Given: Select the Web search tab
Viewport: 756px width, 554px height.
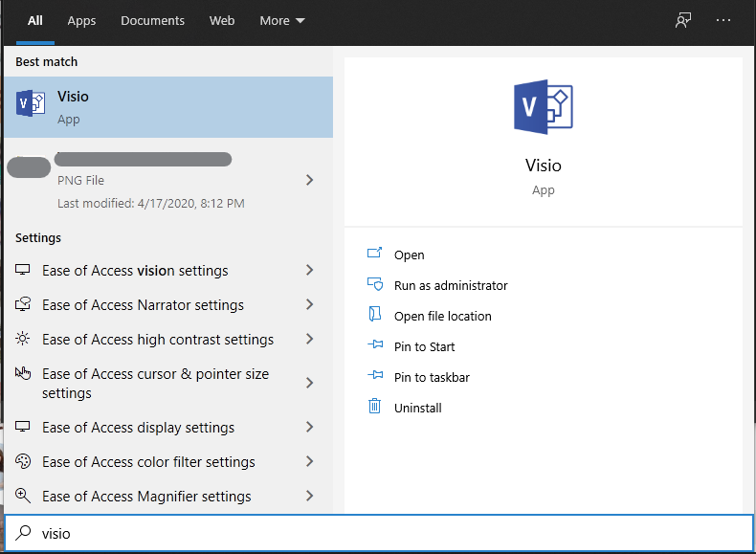Looking at the screenshot, I should [222, 21].
